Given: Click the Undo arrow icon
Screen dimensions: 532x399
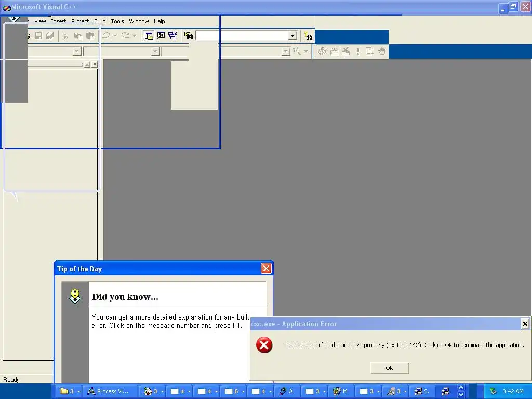Looking at the screenshot, I should [107, 36].
